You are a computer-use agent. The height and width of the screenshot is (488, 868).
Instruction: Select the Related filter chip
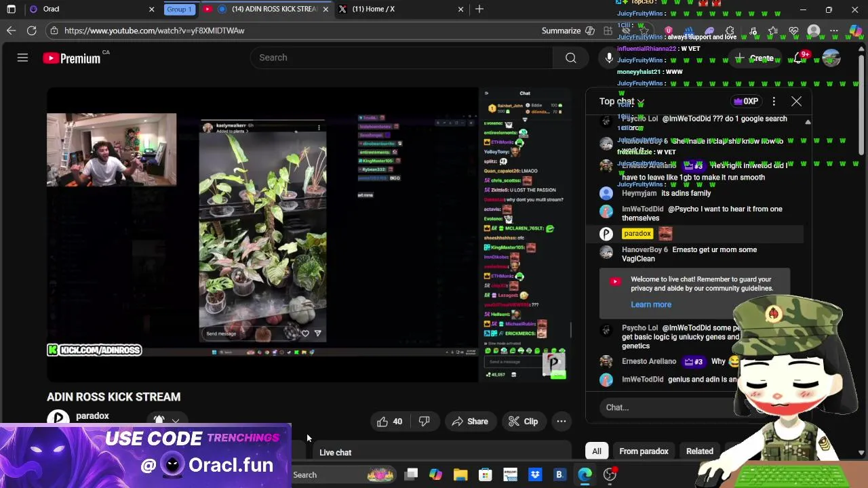point(699,451)
